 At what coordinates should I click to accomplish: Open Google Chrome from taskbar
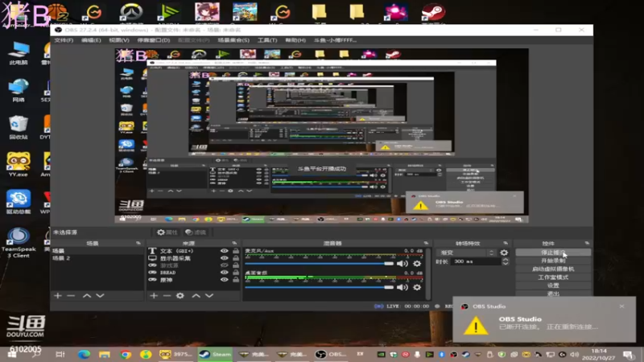point(126,354)
